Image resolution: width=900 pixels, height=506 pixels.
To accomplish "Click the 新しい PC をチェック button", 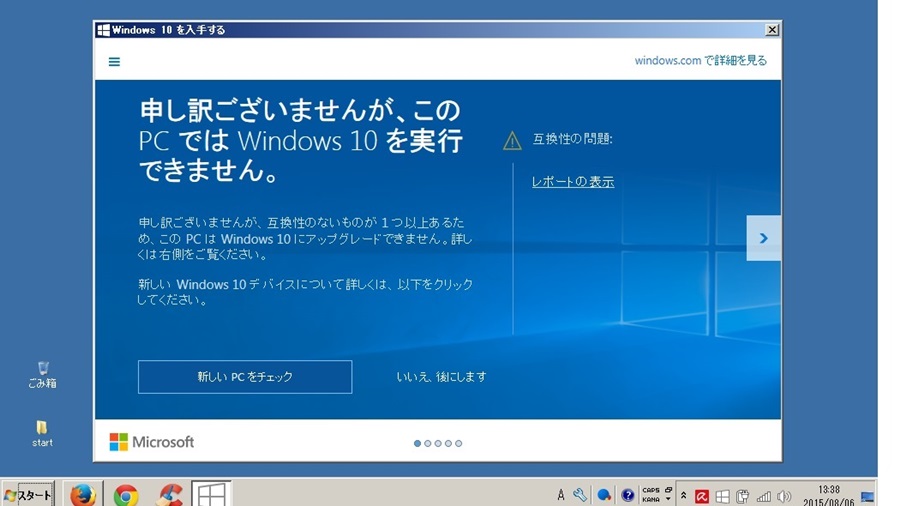I will coord(245,377).
